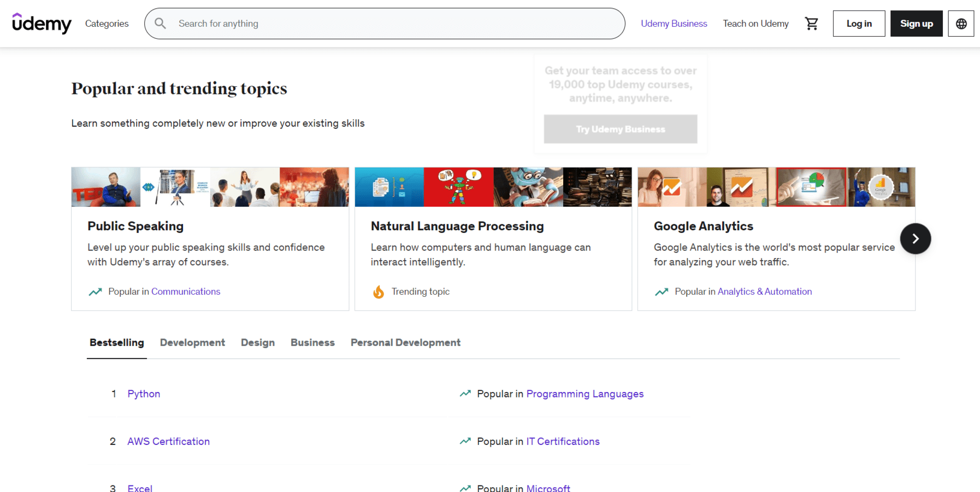Click the Sign up button

[916, 23]
